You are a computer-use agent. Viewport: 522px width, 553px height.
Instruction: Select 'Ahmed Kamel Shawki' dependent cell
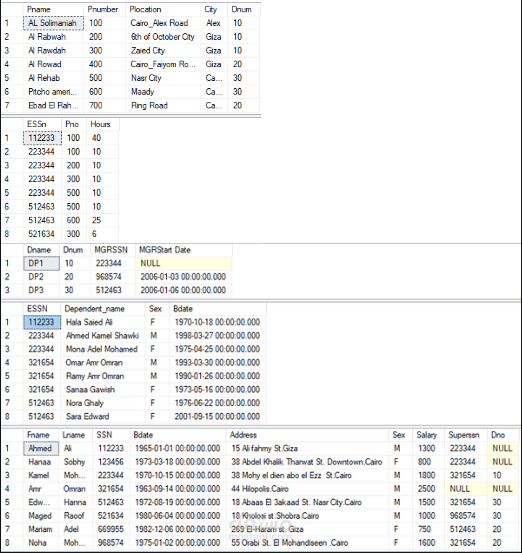(x=103, y=336)
